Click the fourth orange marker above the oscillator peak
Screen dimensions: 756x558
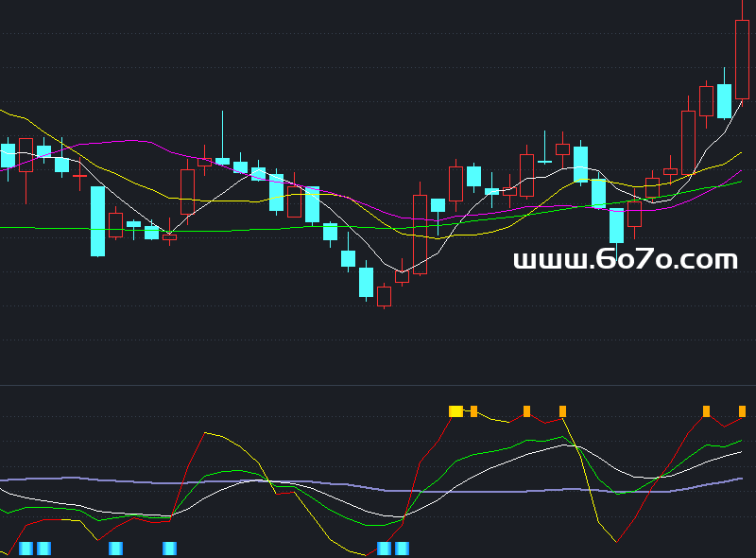click(562, 411)
